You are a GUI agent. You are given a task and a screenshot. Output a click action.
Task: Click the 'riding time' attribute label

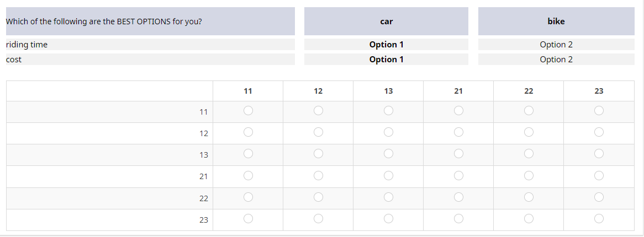point(27,45)
